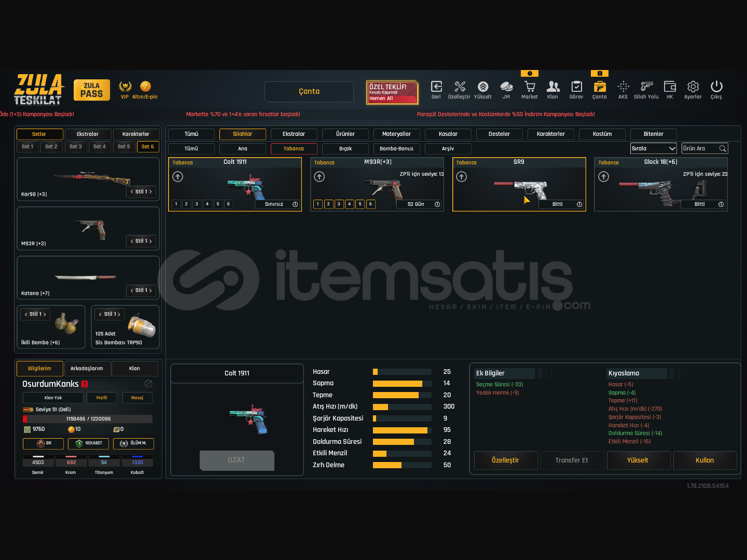Viewport: 747px width, 560px height.
Task: Open the Yükselt icon in top bar
Action: (x=483, y=87)
